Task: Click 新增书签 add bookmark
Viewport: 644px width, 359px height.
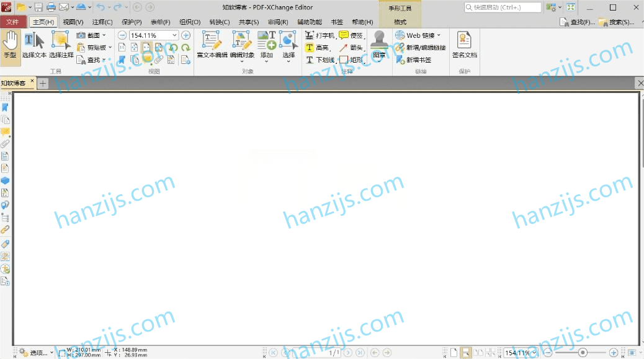Action: coord(414,60)
